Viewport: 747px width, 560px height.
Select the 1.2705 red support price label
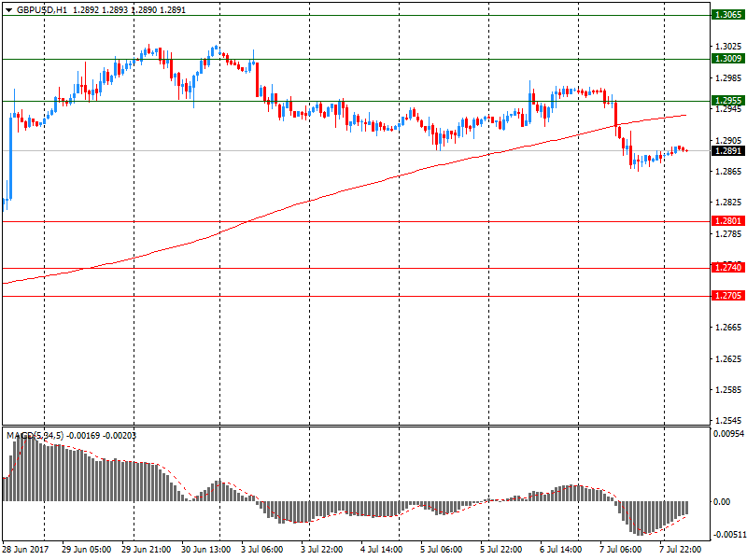coord(728,296)
